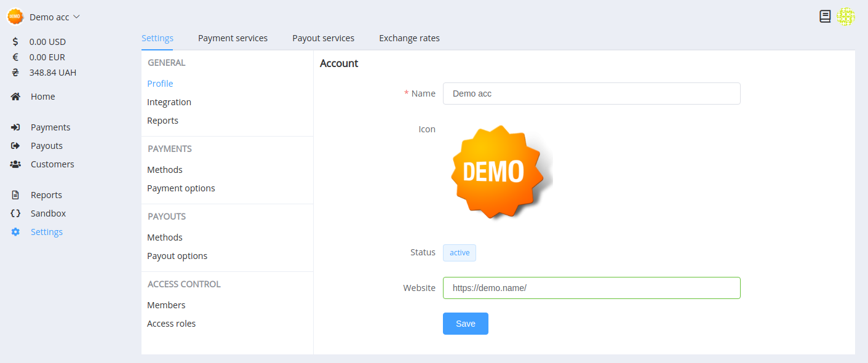Click the Name input field
This screenshot has height=363, width=868.
[592, 94]
